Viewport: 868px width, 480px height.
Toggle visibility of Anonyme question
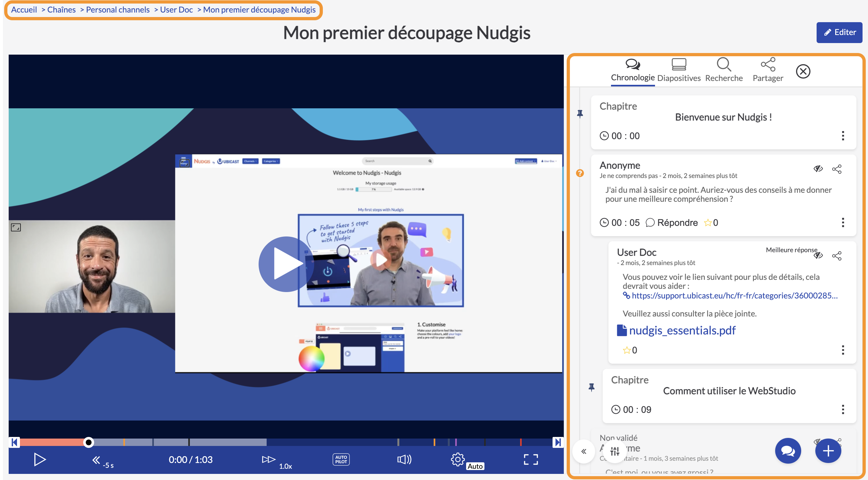(818, 169)
